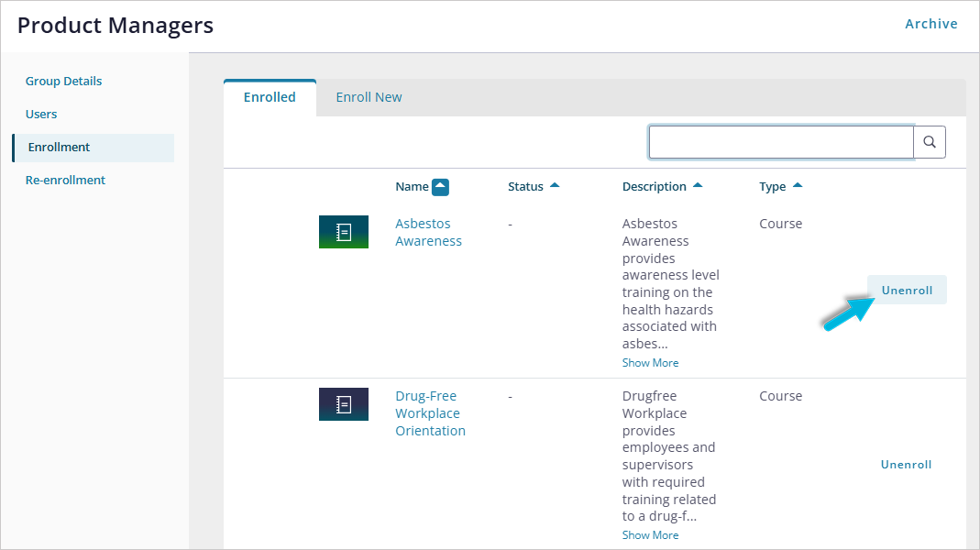Expand Show More for Drug-Free Workplace description
Image resolution: width=980 pixels, height=550 pixels.
650,535
